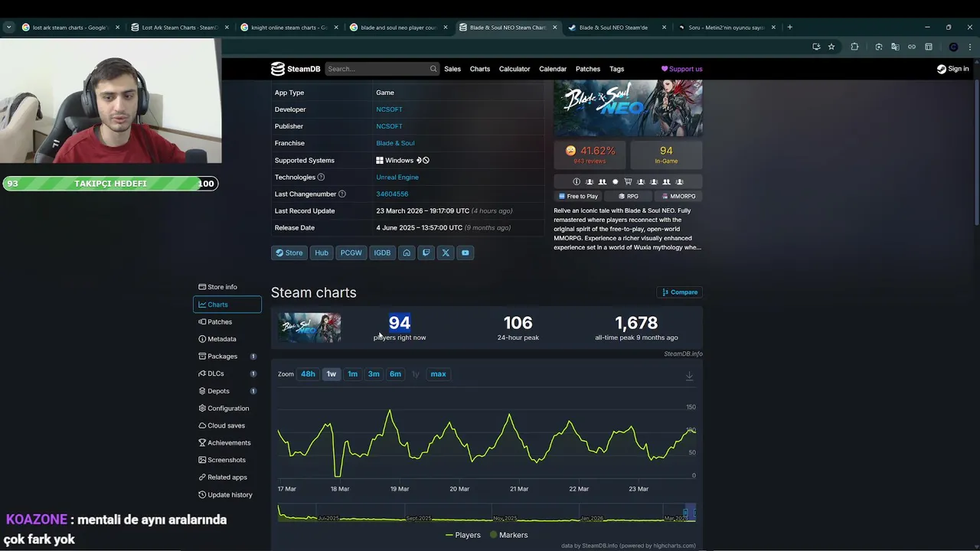Open the Depots sidebar tab
Image resolution: width=980 pixels, height=551 pixels.
[x=227, y=391]
